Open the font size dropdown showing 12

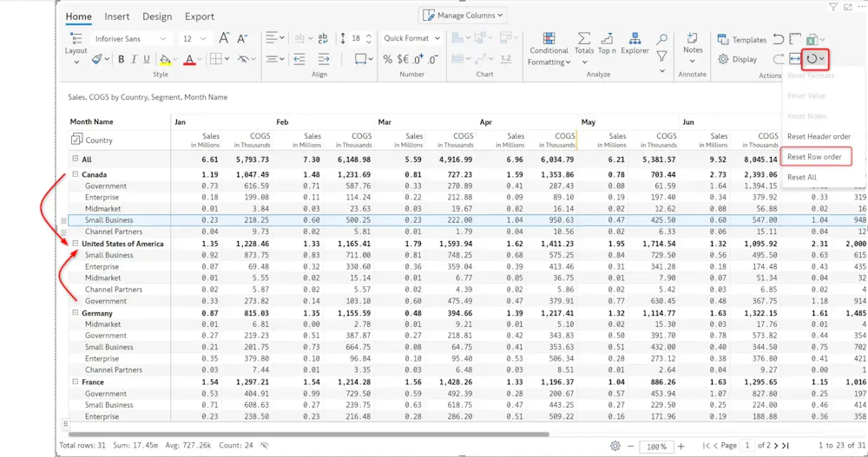[194, 39]
